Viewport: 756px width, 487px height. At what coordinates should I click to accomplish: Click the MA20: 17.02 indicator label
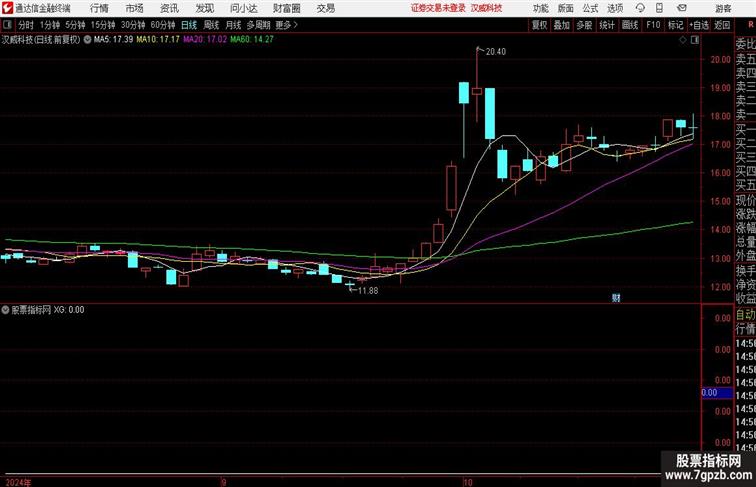pyautogui.click(x=204, y=40)
